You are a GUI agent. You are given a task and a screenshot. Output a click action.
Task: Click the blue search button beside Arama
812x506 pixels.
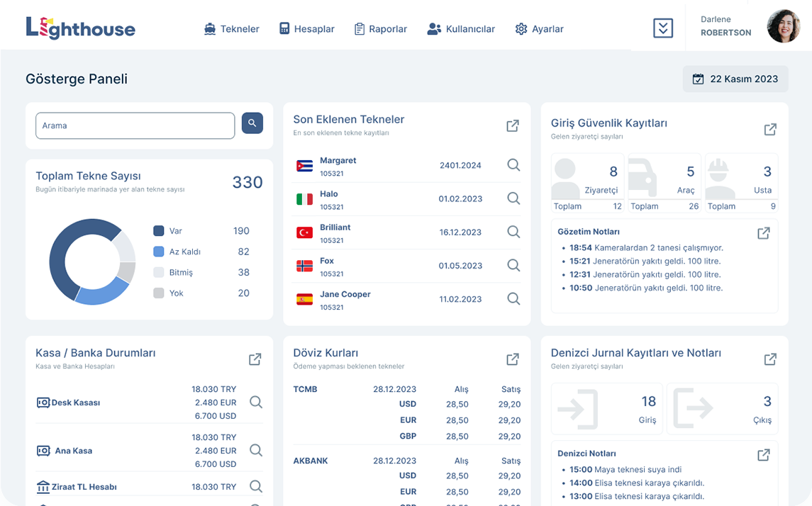[252, 123]
